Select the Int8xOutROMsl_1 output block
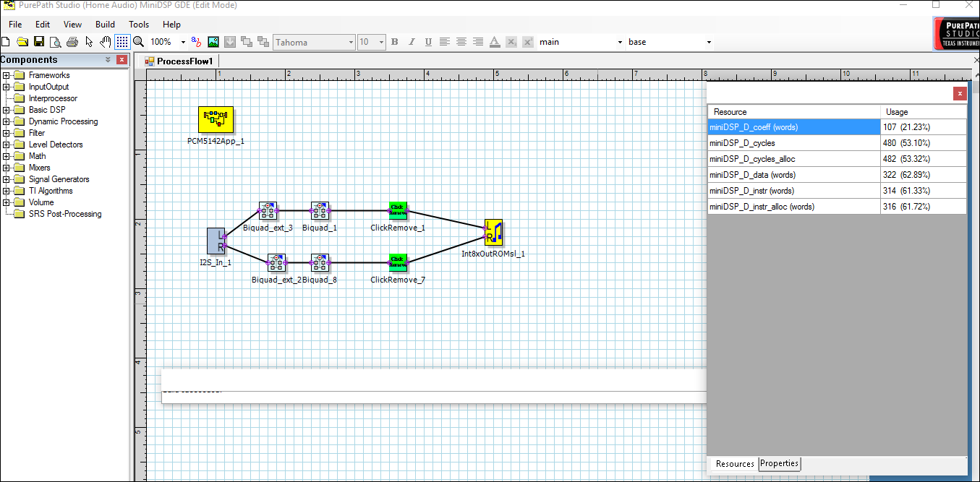 pos(493,233)
